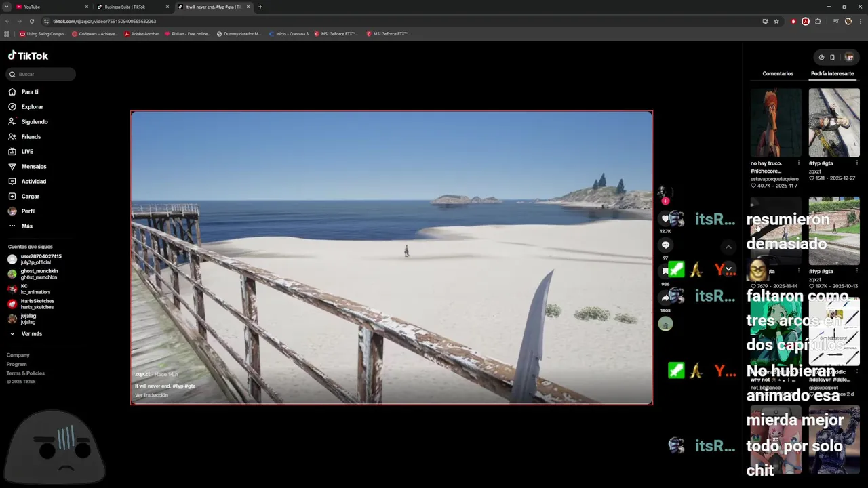Open the Terms & Policies footer link
This screenshot has height=488, width=868.
(x=25, y=373)
